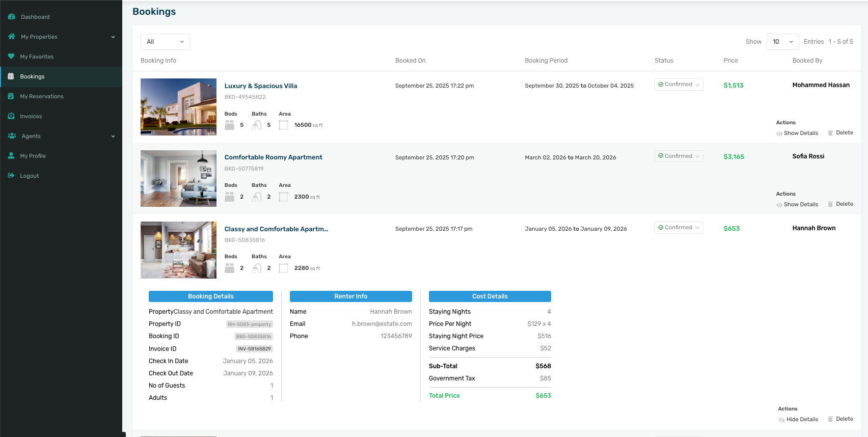Click Booked By name Sofia Rossi
Screen dimensions: 868x437
[808, 156]
